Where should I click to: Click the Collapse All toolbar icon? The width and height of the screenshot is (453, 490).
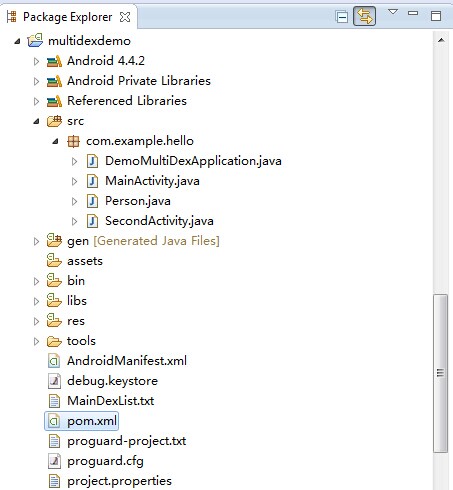[x=342, y=17]
